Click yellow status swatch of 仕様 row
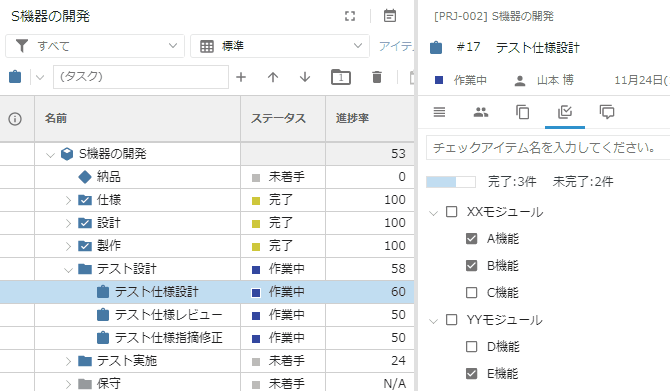 click(x=256, y=201)
